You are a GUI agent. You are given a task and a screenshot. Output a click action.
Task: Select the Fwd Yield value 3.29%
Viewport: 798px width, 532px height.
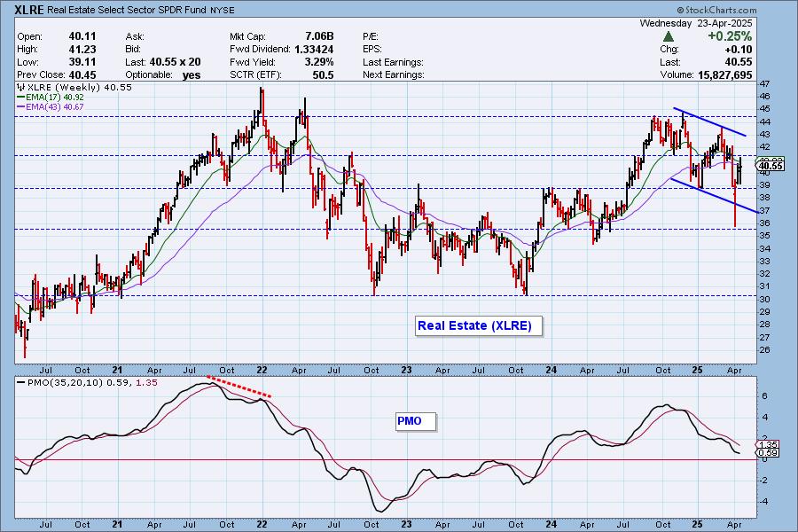point(319,62)
